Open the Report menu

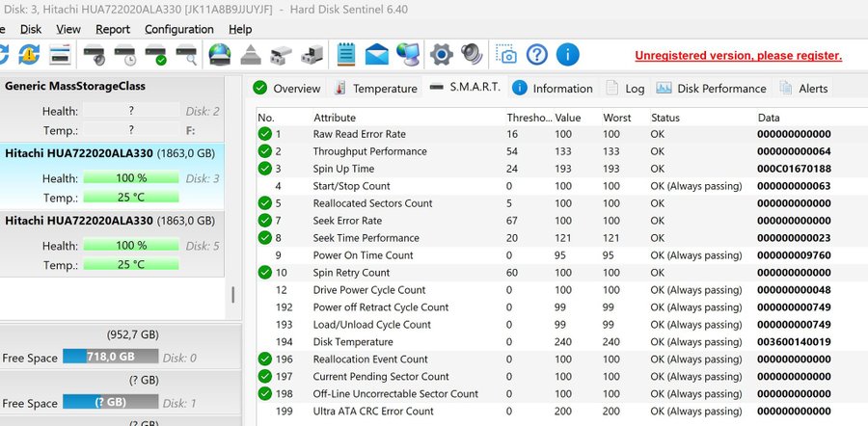(x=113, y=29)
